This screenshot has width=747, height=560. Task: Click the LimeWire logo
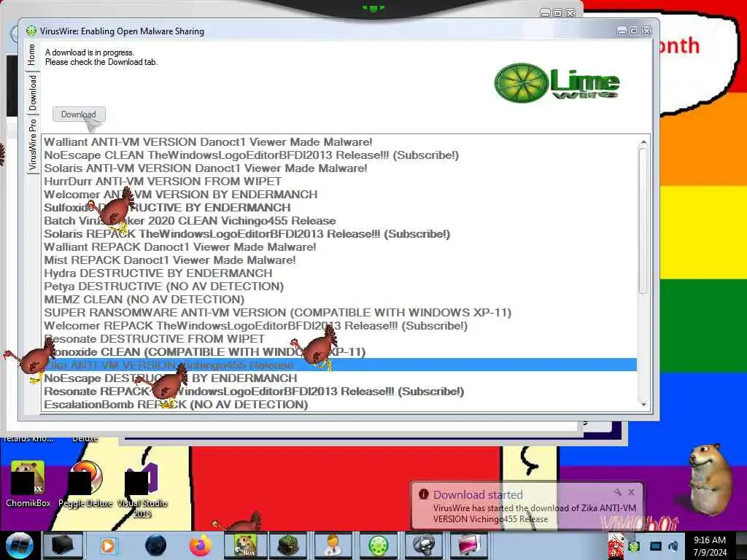[557, 82]
